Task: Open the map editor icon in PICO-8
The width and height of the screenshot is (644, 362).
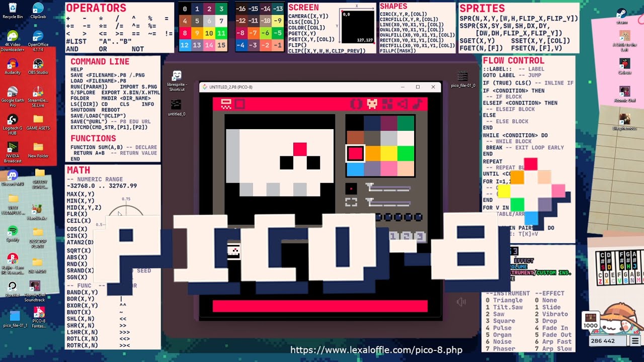Action: 387,104
